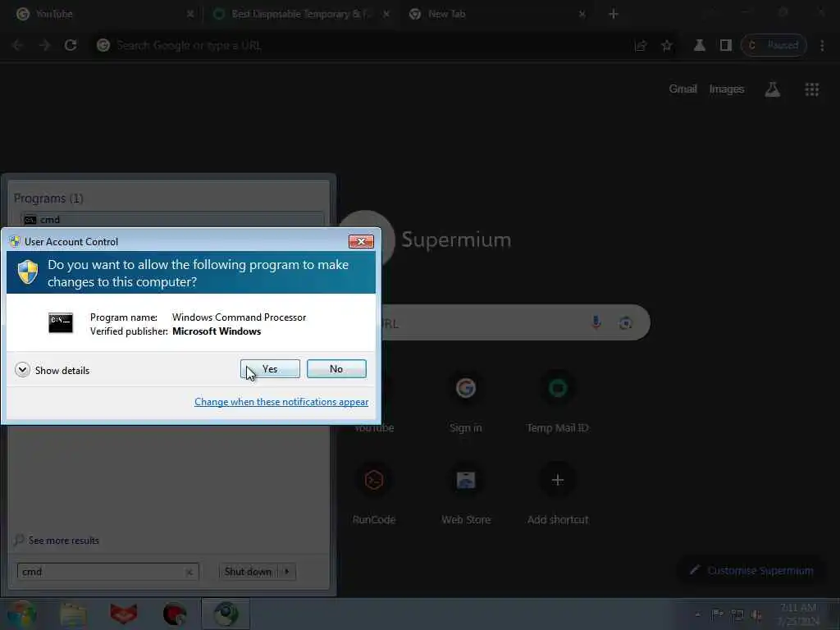Click the share page icon

click(641, 46)
